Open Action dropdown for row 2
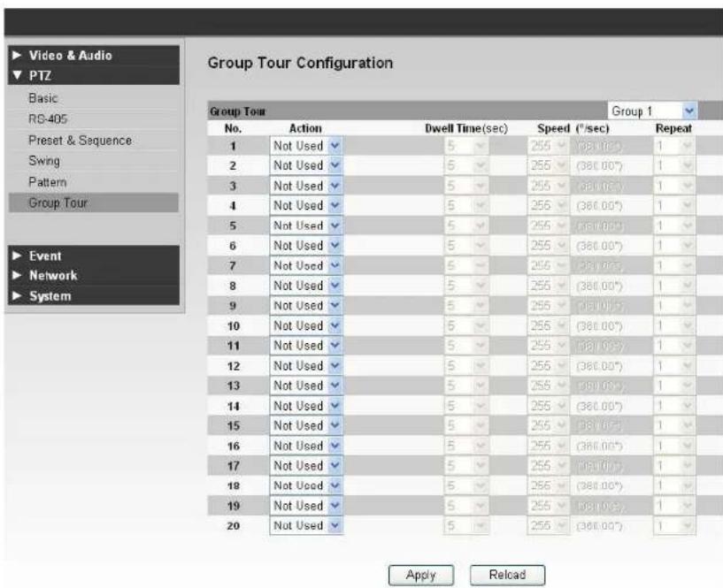This screenshot has width=723, height=588. tap(306, 165)
